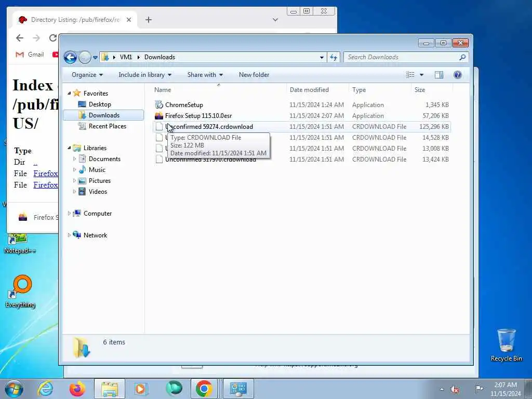Expand the Documents library node
The width and height of the screenshot is (532, 399).
[x=74, y=159]
